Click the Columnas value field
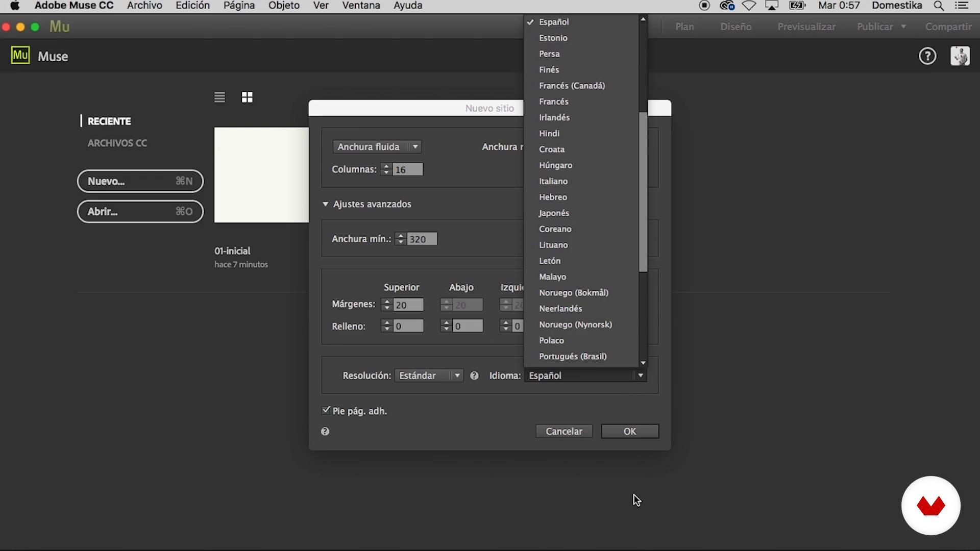The height and width of the screenshot is (551, 980). 407,169
